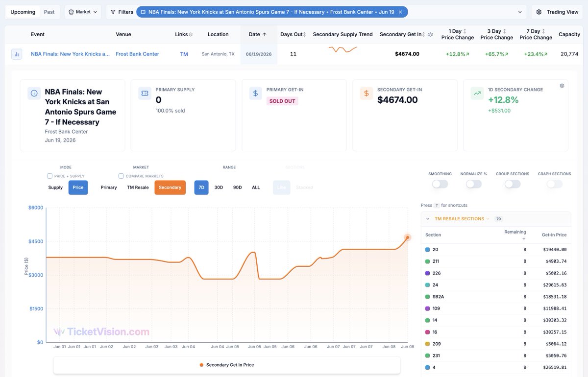The height and width of the screenshot is (377, 588).
Task: Sort by Days Out column
Action: [292, 34]
